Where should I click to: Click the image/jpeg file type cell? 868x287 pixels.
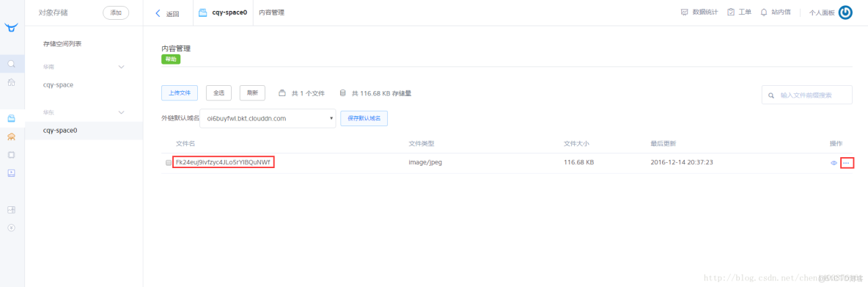(425, 163)
